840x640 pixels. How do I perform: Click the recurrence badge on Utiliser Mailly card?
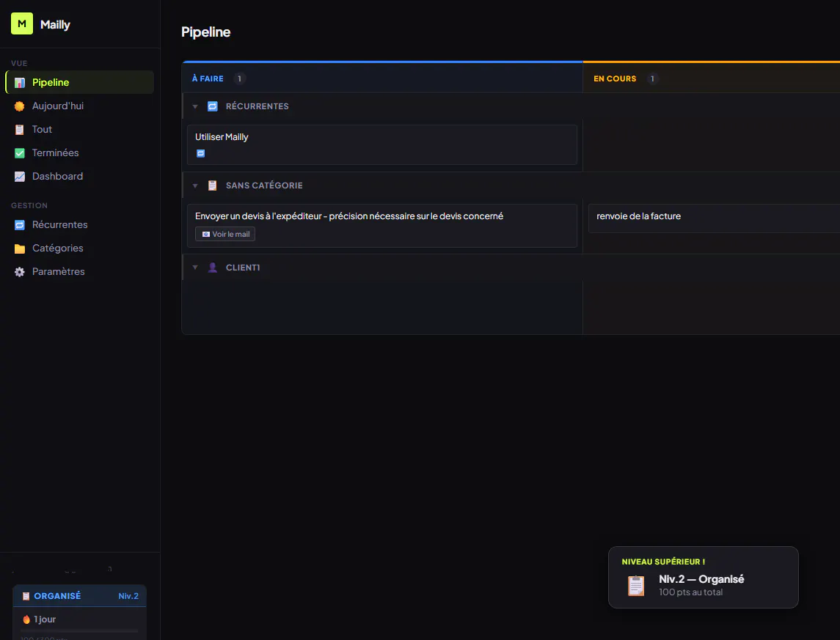point(201,153)
